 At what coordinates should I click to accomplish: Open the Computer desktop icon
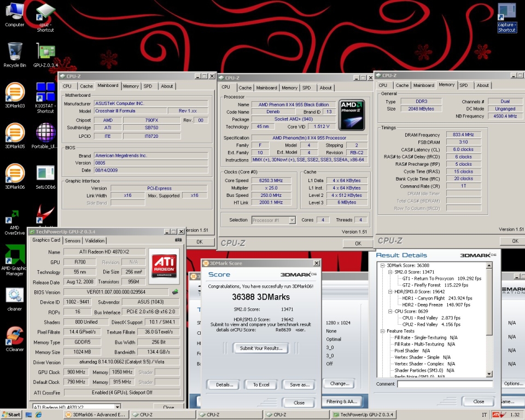point(15,15)
